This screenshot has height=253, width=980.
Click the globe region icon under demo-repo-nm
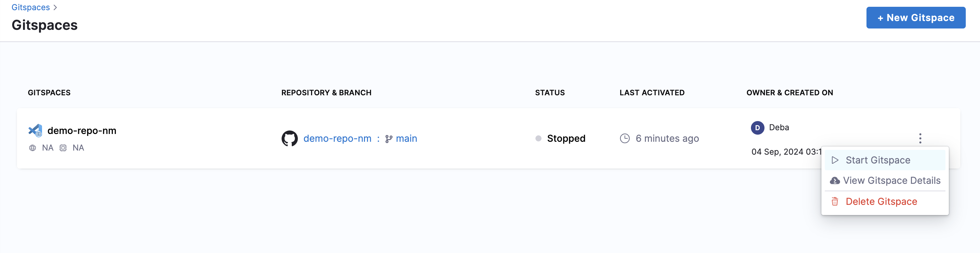coord(33,148)
